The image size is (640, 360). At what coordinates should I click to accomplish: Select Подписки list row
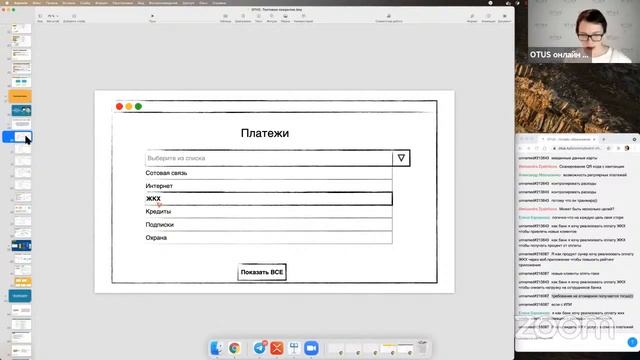coord(269,225)
